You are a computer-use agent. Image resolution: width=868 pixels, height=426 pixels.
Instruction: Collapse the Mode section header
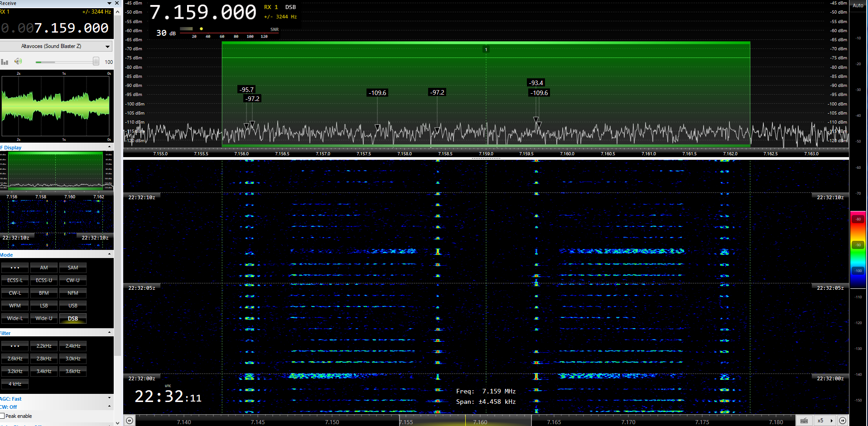[109, 254]
